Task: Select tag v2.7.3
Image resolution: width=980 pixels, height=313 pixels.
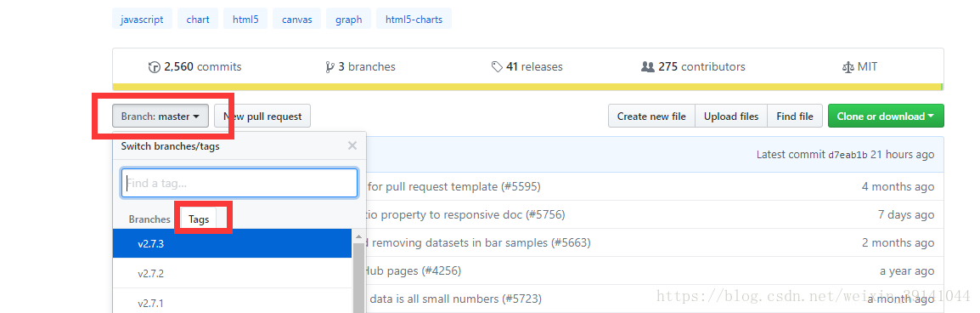Action: pos(233,243)
